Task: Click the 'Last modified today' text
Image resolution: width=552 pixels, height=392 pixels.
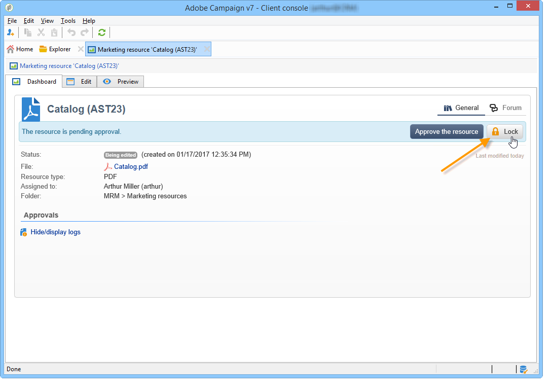Action: point(500,156)
